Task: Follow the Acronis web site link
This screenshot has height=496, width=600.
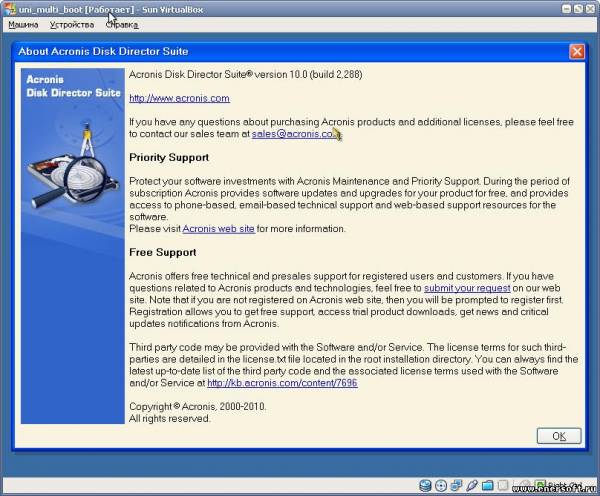Action: coord(218,228)
